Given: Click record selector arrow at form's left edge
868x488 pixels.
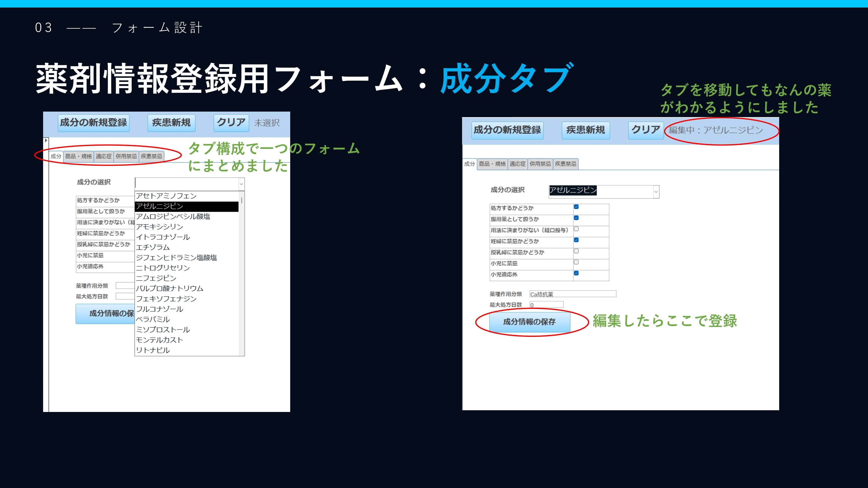Looking at the screenshot, I should [x=46, y=141].
